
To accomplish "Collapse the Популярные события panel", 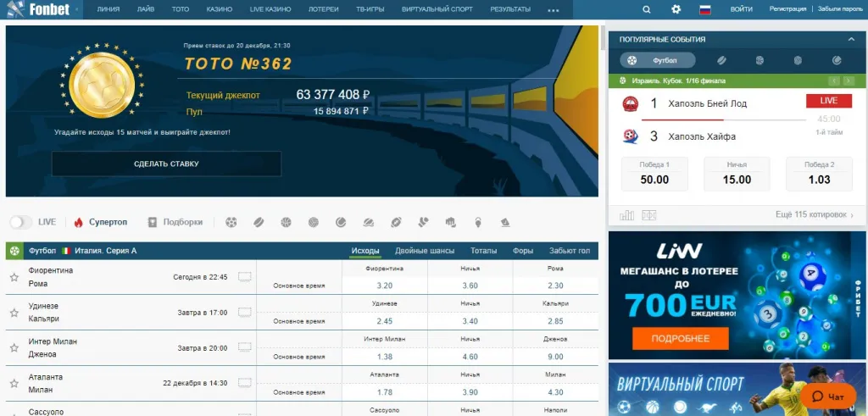I will click(x=851, y=39).
